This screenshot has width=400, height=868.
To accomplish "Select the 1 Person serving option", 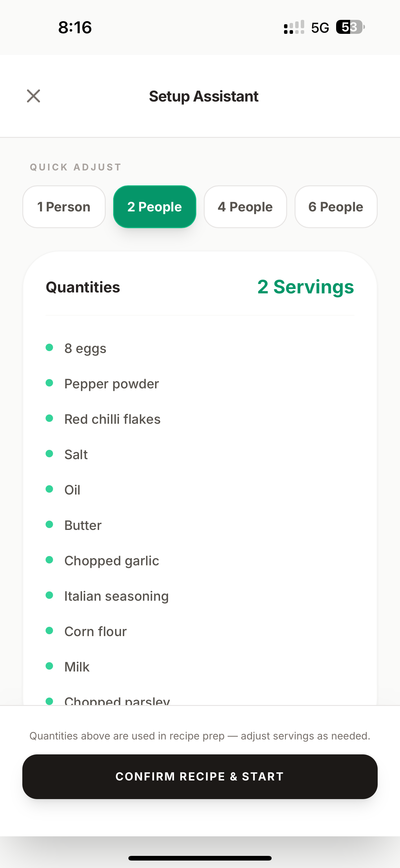I will [x=64, y=207].
